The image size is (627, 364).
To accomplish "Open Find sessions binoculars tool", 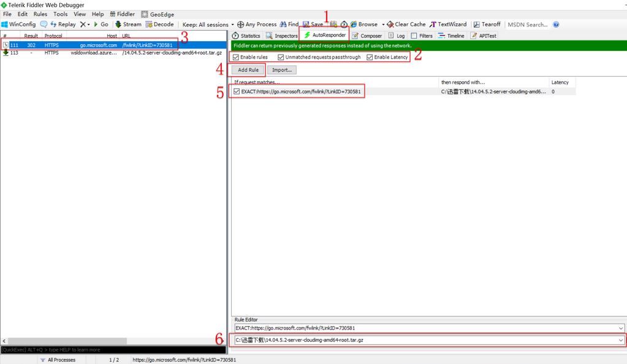I will pyautogui.click(x=289, y=25).
